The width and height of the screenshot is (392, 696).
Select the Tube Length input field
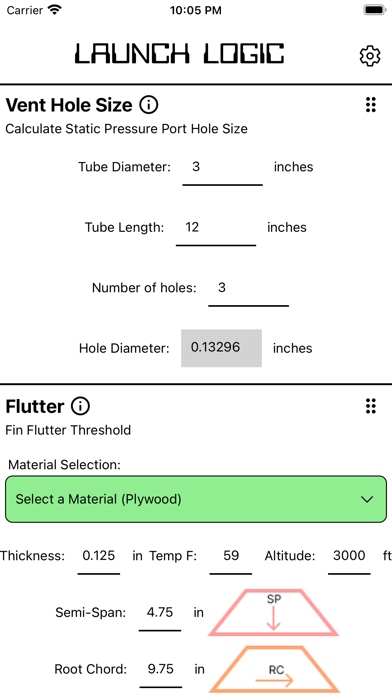coord(216,228)
